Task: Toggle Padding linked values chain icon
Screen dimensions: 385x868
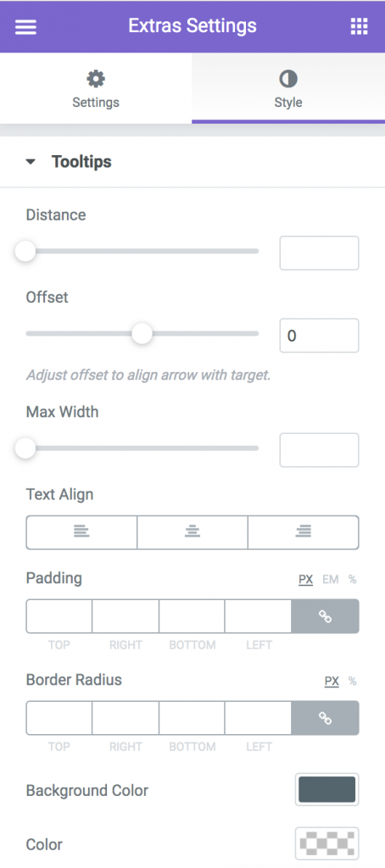Action: (325, 616)
